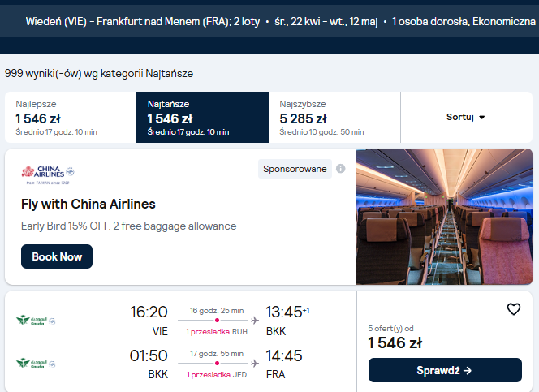The height and width of the screenshot is (392, 539).
Task: Save flight with the heart icon
Action: pos(514,309)
